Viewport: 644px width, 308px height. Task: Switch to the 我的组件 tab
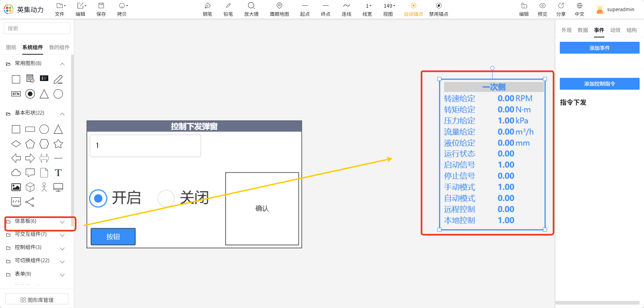point(59,47)
